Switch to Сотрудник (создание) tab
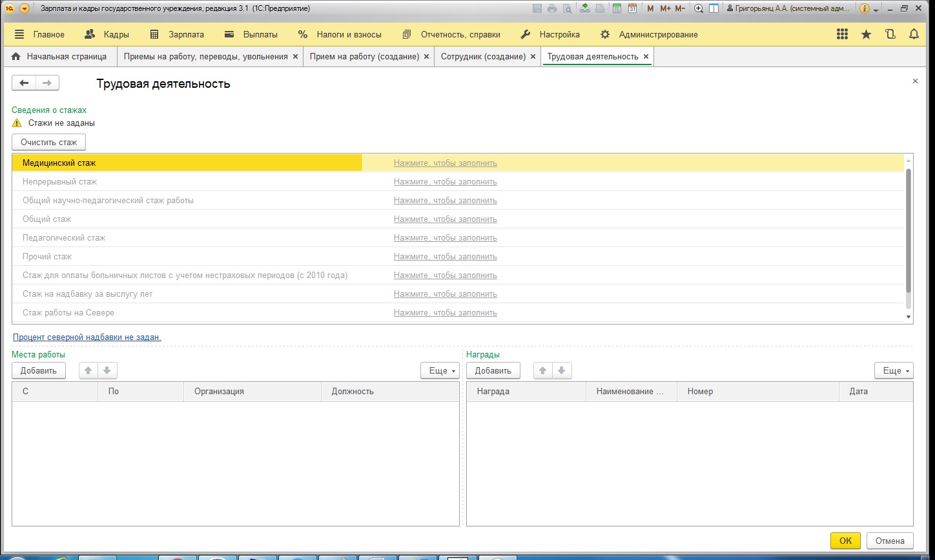This screenshot has width=935, height=560. click(482, 57)
